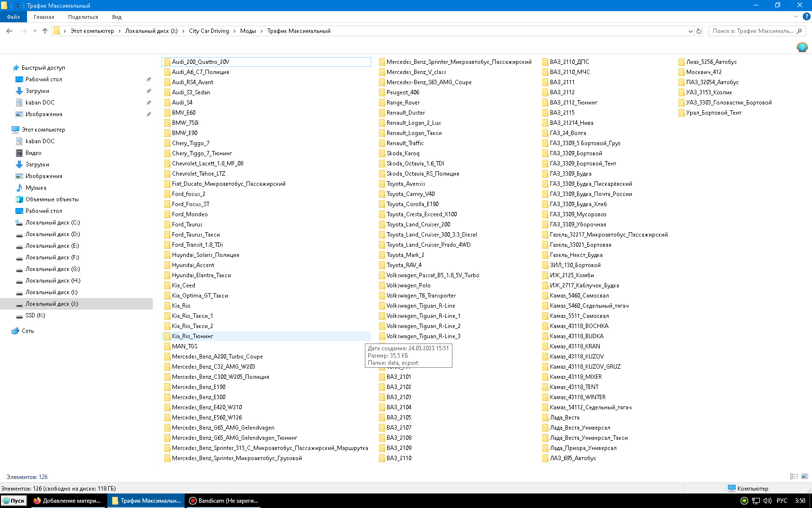The height and width of the screenshot is (508, 812).
Task: Select folder Лиаз_5256_Автобус
Action: 711,62
